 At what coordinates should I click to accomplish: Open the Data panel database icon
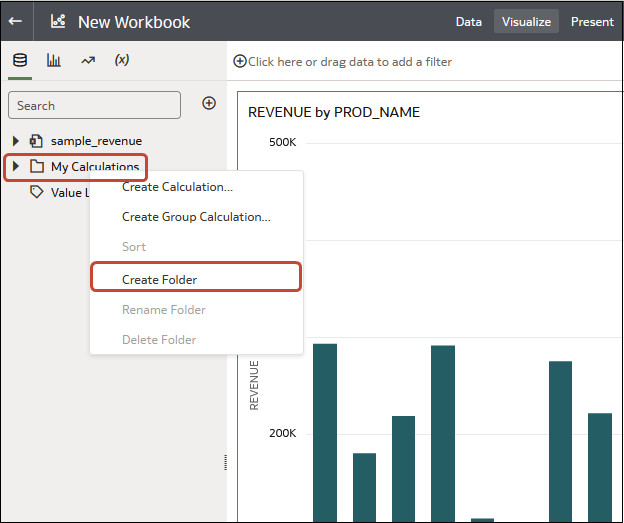tap(19, 60)
